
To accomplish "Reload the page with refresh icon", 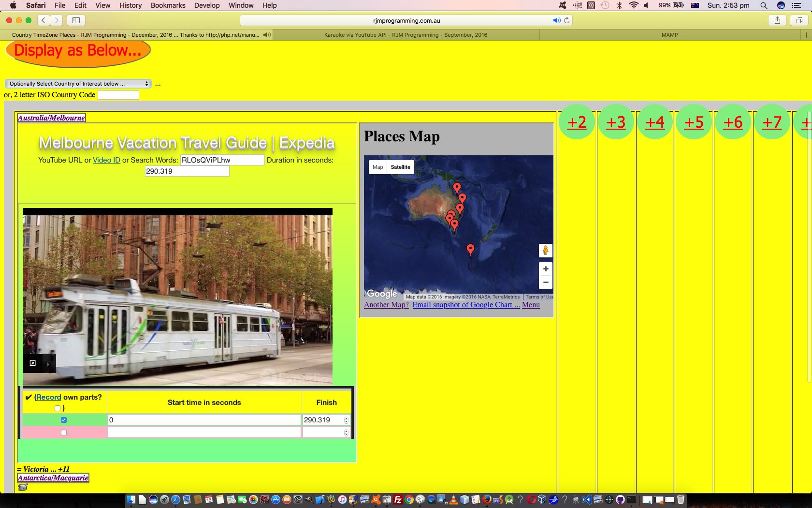I will pyautogui.click(x=566, y=20).
